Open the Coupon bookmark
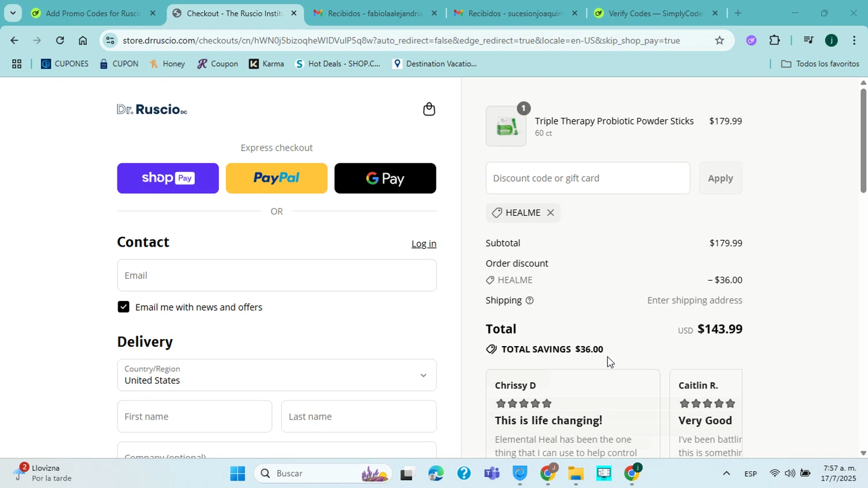 (x=218, y=64)
